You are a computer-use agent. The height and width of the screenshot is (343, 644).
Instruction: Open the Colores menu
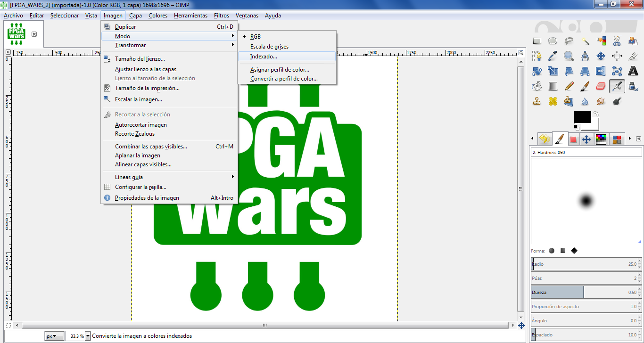tap(157, 16)
